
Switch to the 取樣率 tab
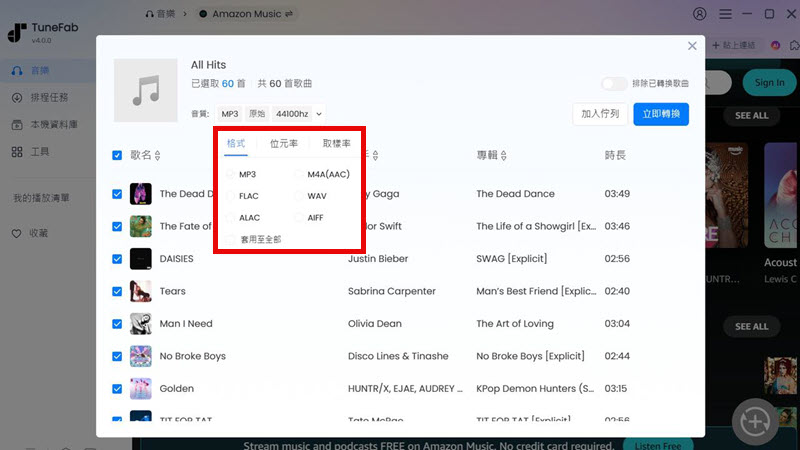tap(336, 144)
